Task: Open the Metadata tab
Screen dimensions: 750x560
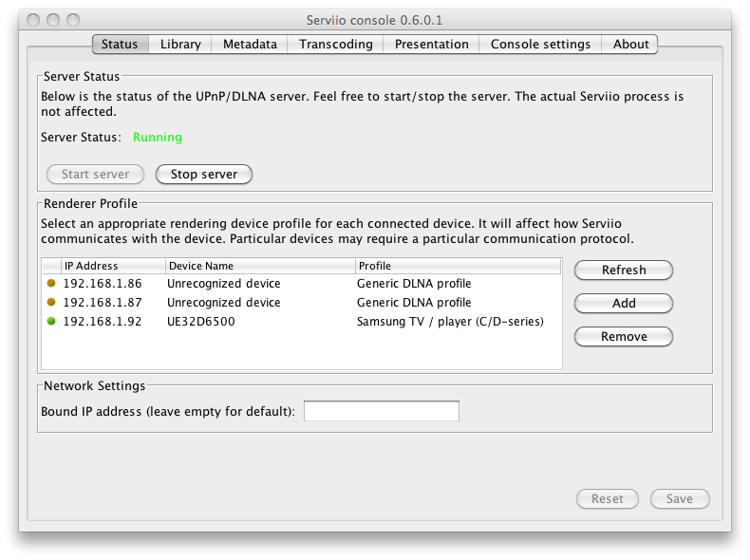Action: pyautogui.click(x=250, y=44)
